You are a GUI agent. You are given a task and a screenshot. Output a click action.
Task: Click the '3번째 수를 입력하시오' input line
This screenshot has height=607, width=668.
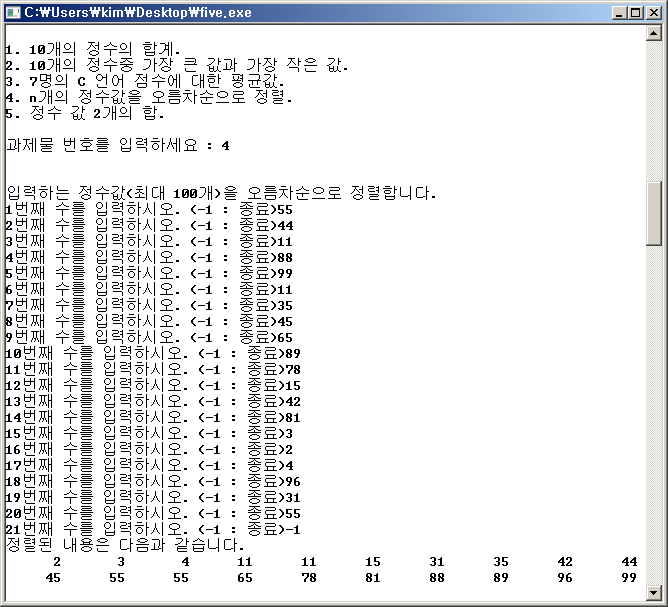[149, 242]
